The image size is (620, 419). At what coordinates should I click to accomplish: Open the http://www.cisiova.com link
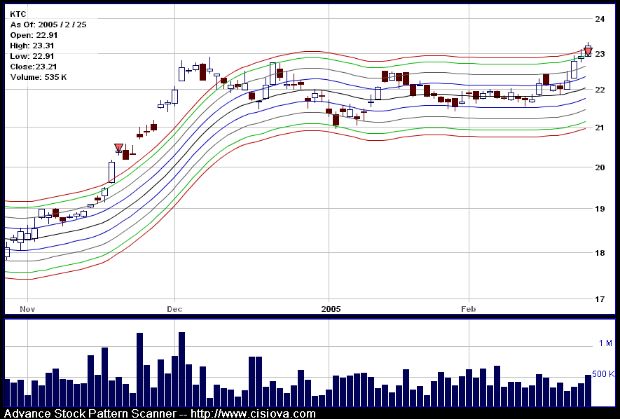coord(253,414)
